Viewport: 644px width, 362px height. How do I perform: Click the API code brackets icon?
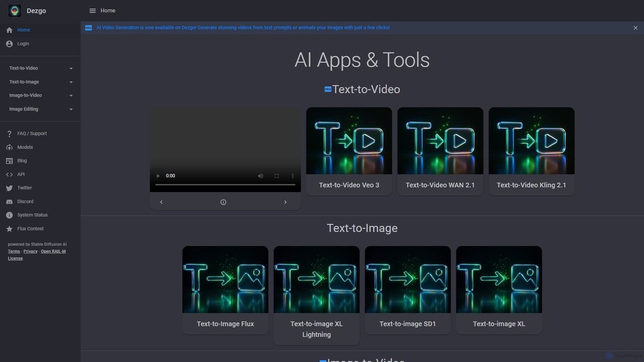(9, 174)
